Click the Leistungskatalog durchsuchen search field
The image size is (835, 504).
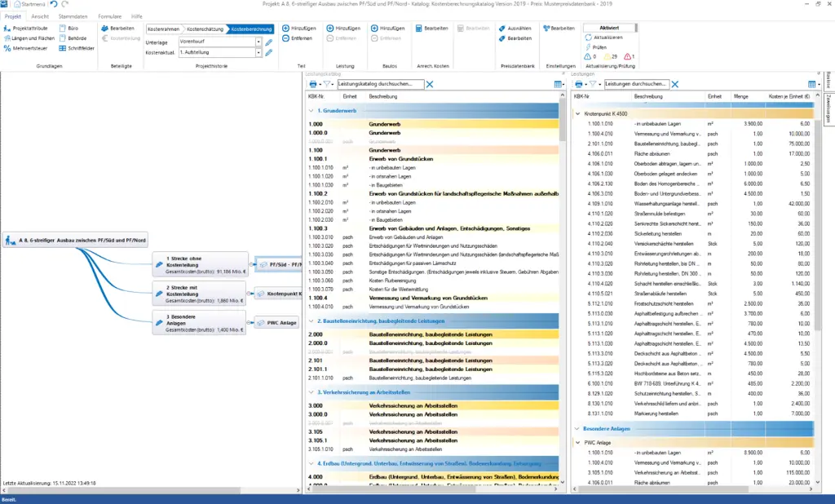coord(379,84)
